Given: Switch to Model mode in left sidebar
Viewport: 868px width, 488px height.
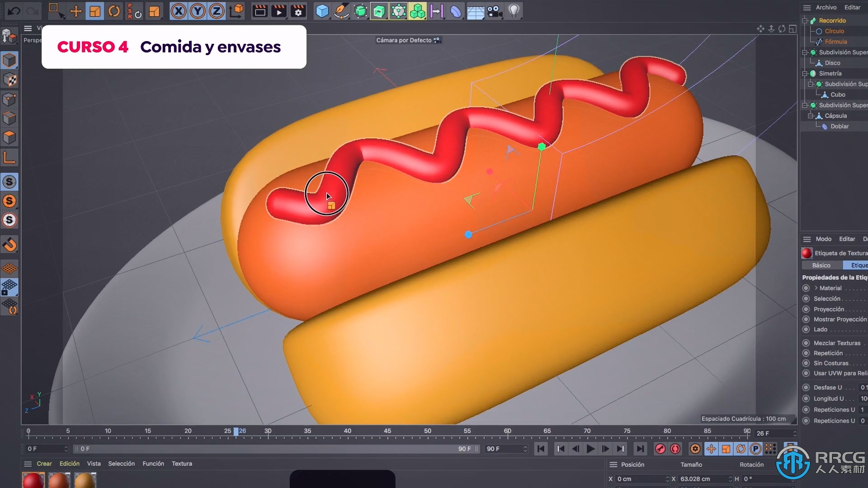Looking at the screenshot, I should (x=9, y=60).
